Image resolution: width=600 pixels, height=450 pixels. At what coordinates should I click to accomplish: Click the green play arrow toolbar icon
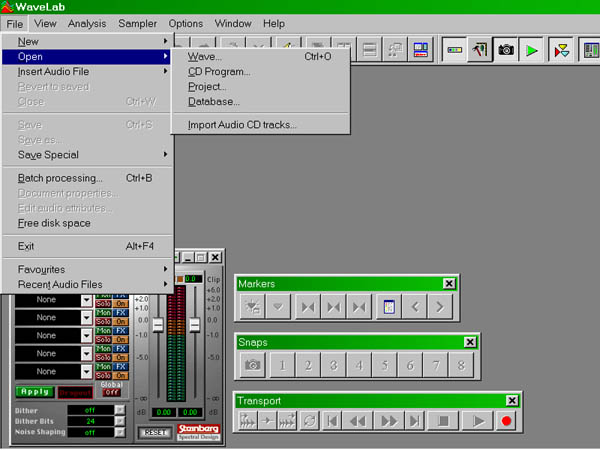tap(531, 50)
